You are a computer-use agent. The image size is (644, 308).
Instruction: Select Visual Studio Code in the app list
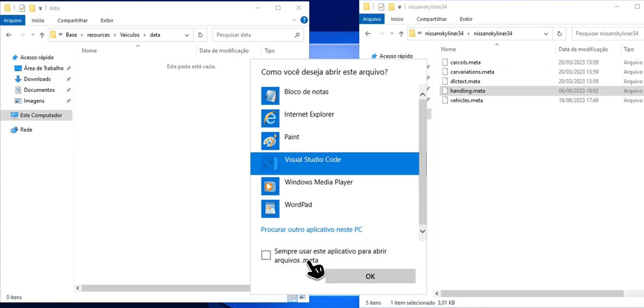tap(334, 163)
